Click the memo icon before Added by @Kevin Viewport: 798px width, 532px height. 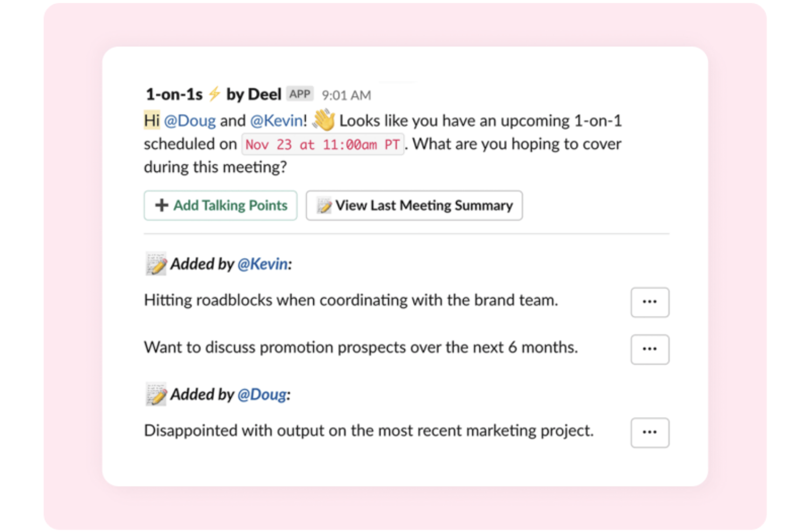point(155,263)
